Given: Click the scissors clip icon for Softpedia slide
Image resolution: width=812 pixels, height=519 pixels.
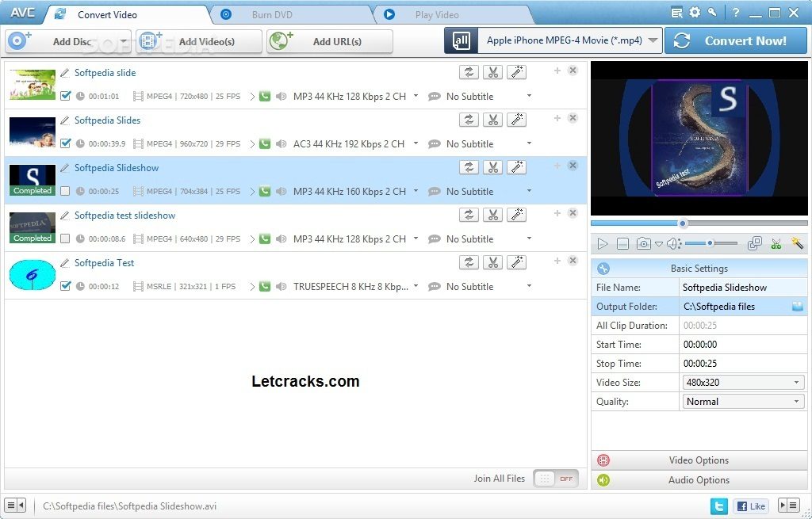Looking at the screenshot, I should 492,72.
